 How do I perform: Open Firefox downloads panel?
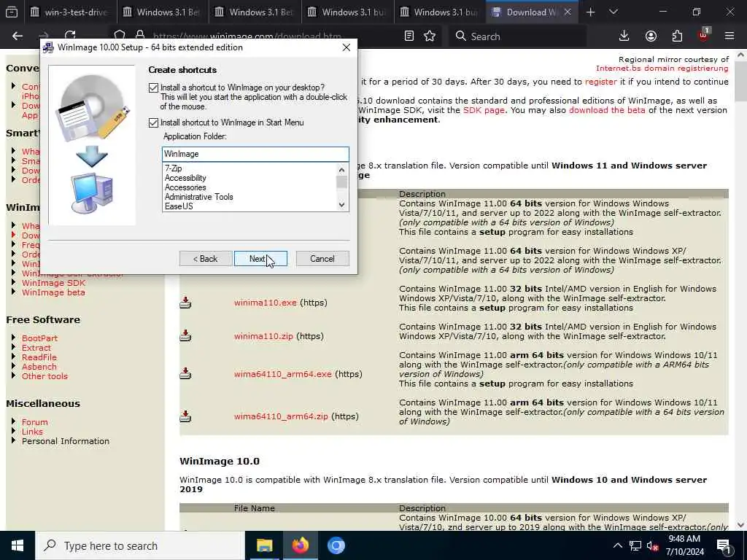coord(624,36)
